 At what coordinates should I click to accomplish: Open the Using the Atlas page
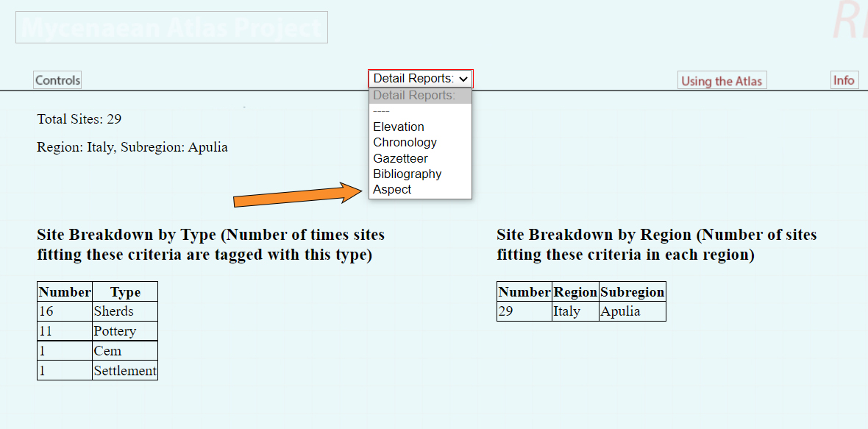(x=722, y=81)
